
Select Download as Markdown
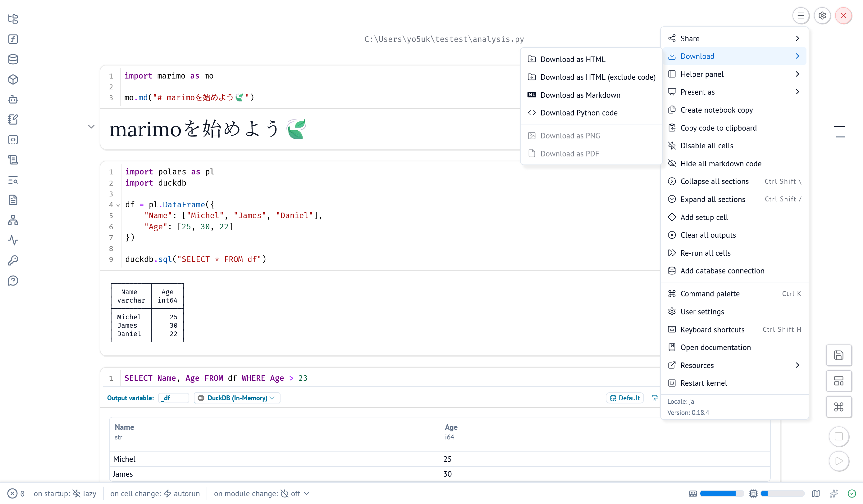tap(580, 95)
